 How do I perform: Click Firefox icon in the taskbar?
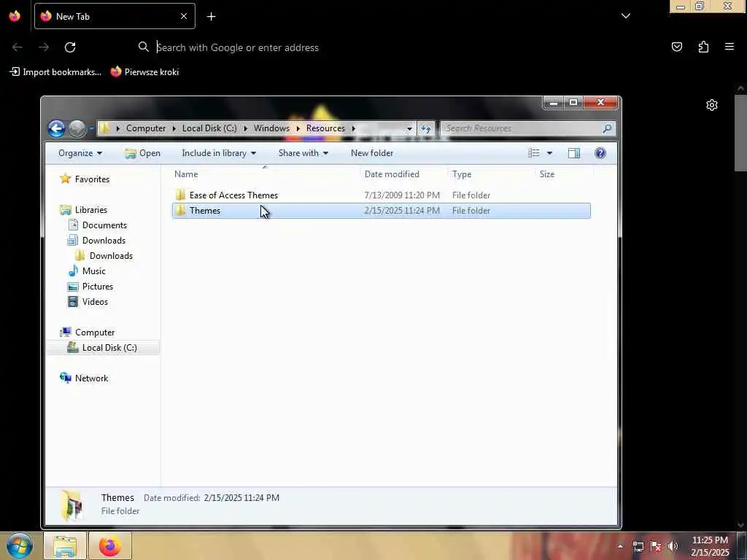click(110, 546)
